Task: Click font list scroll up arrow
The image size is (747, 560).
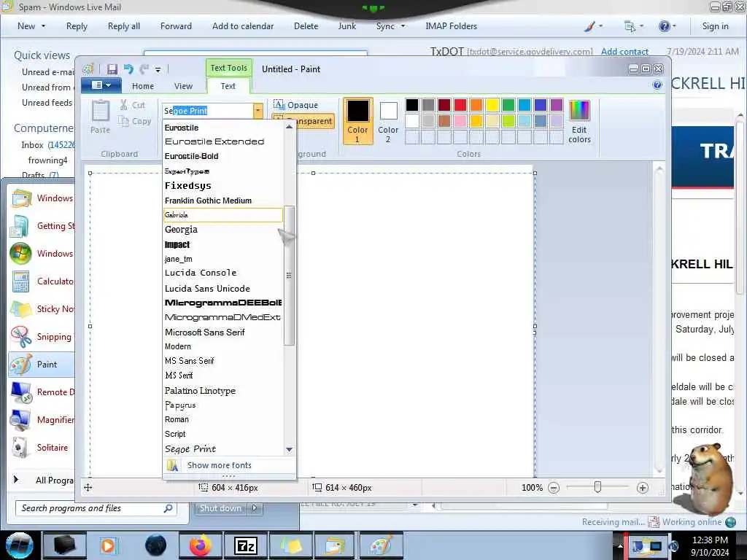Action: pyautogui.click(x=289, y=127)
